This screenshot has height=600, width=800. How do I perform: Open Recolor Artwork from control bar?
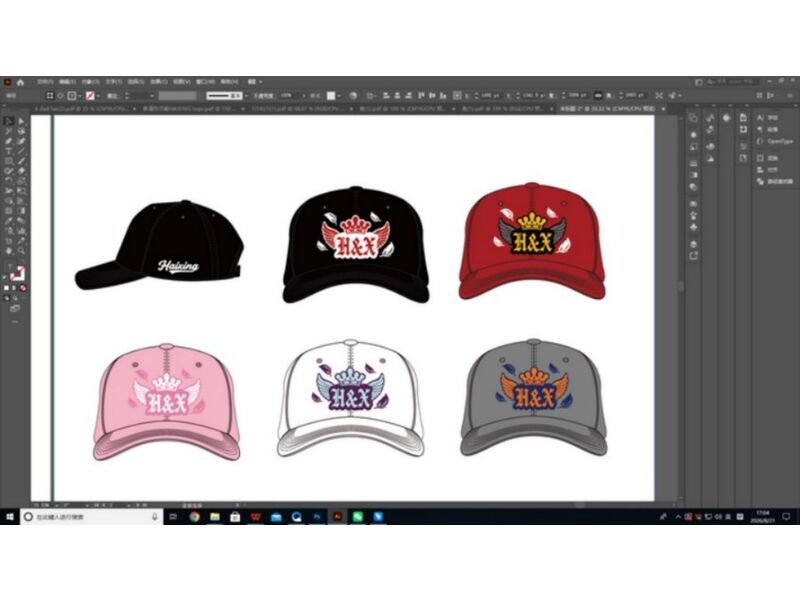pyautogui.click(x=353, y=95)
